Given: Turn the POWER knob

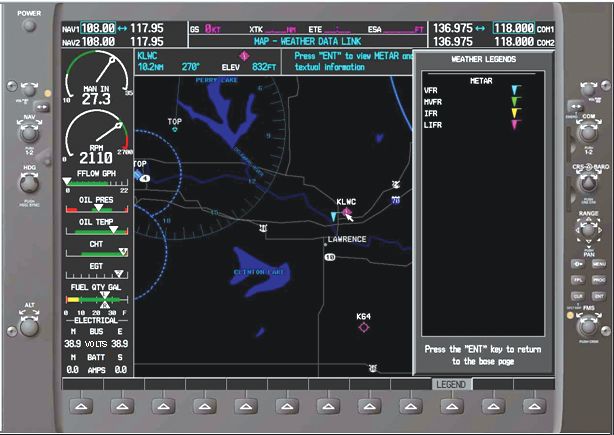Looking at the screenshot, I should point(29,25).
